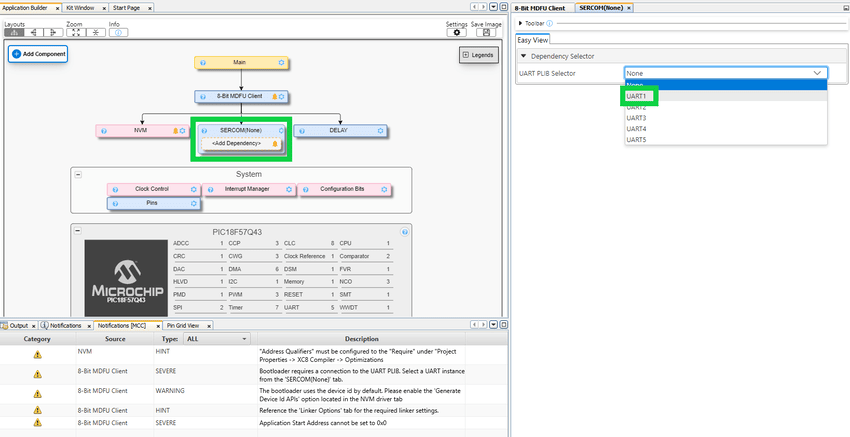
Task: Switch to the Pin Grid View tab
Action: point(183,326)
